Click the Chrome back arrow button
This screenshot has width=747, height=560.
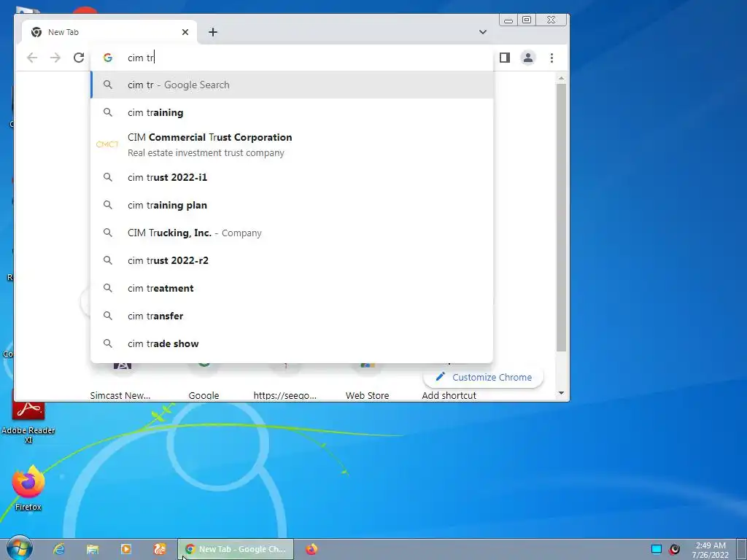point(32,58)
